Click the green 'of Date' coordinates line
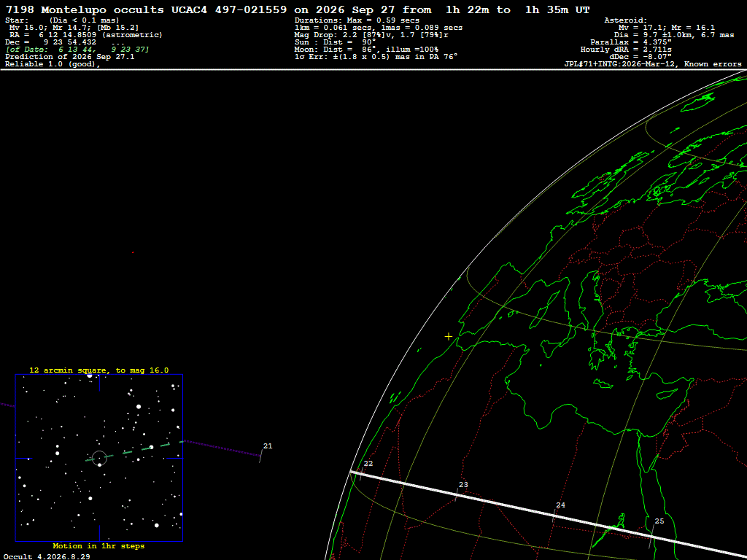Image resolution: width=747 pixels, height=560 pixels. (x=77, y=50)
